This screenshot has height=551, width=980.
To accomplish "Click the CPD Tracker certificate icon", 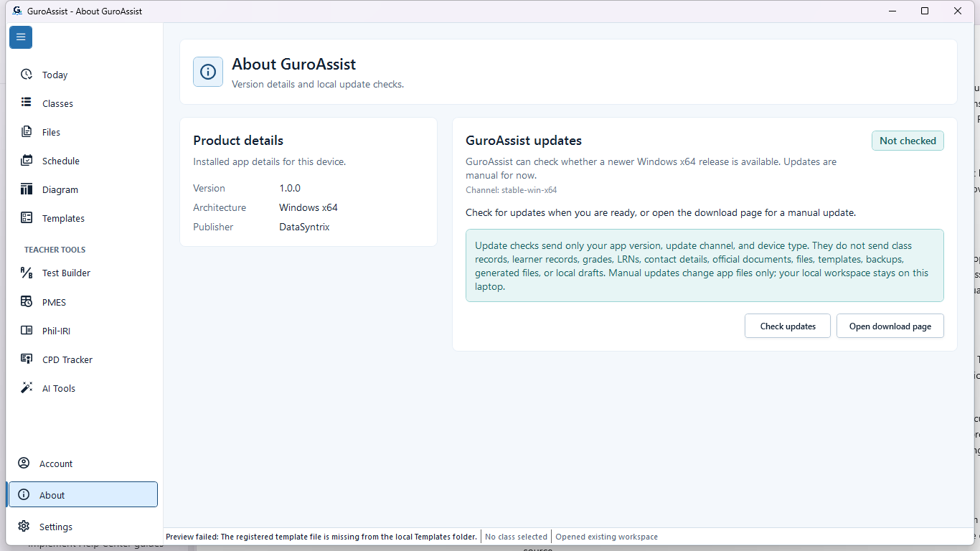I will [x=27, y=359].
